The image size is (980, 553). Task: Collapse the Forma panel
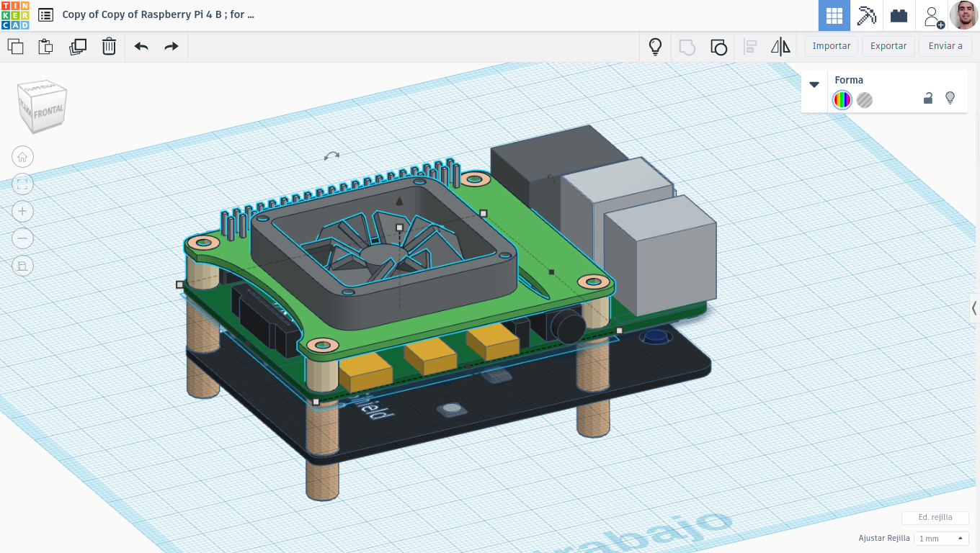click(814, 84)
